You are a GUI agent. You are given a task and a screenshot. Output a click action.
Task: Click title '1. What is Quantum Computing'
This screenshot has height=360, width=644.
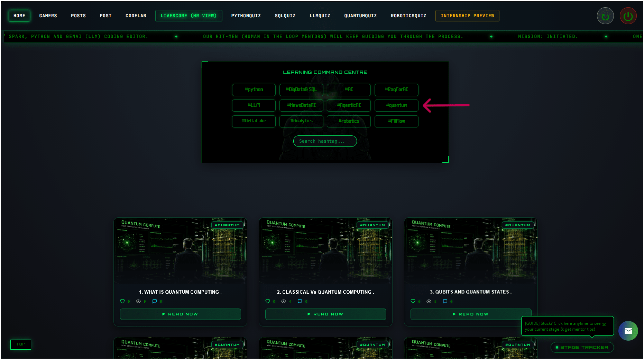coord(181,292)
